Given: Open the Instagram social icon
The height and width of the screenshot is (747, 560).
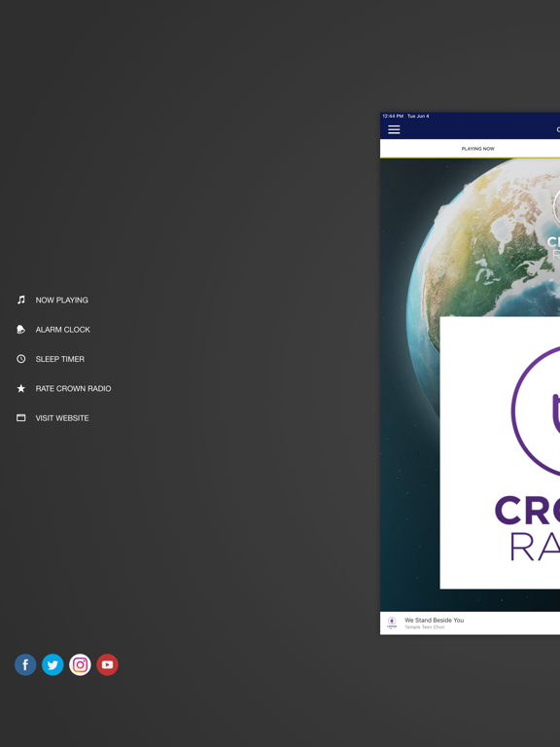Looking at the screenshot, I should pyautogui.click(x=80, y=664).
